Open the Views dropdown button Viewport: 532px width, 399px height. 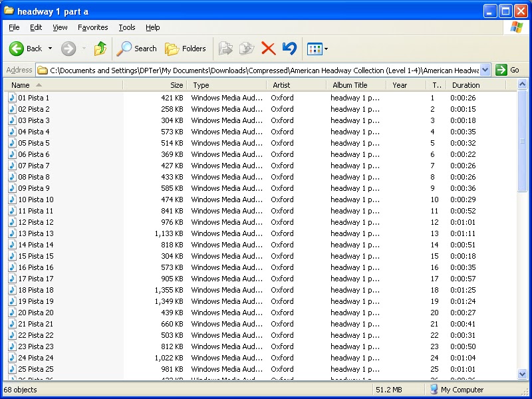click(317, 49)
